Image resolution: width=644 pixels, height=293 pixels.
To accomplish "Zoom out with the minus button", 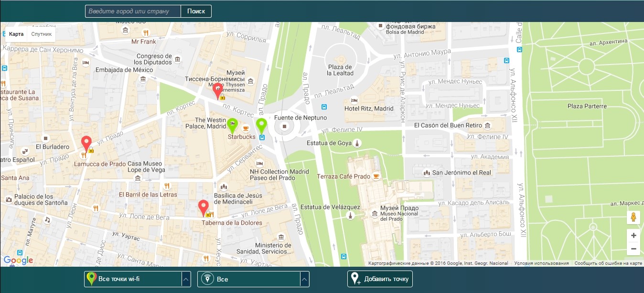I will tap(633, 249).
